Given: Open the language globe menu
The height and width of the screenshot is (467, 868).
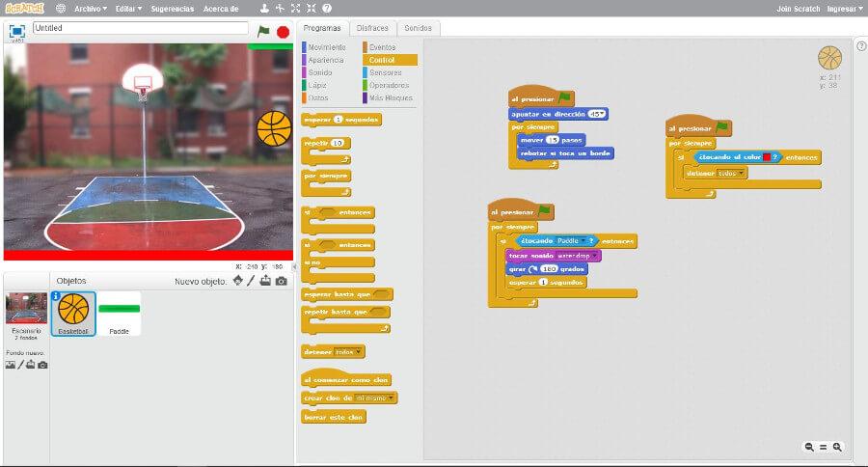Looking at the screenshot, I should (61, 9).
